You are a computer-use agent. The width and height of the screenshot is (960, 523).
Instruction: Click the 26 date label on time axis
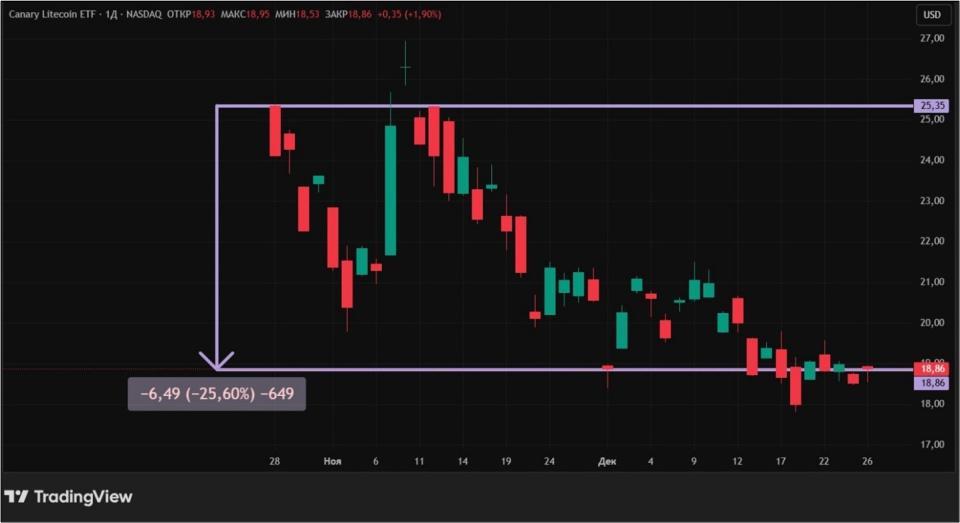click(867, 461)
